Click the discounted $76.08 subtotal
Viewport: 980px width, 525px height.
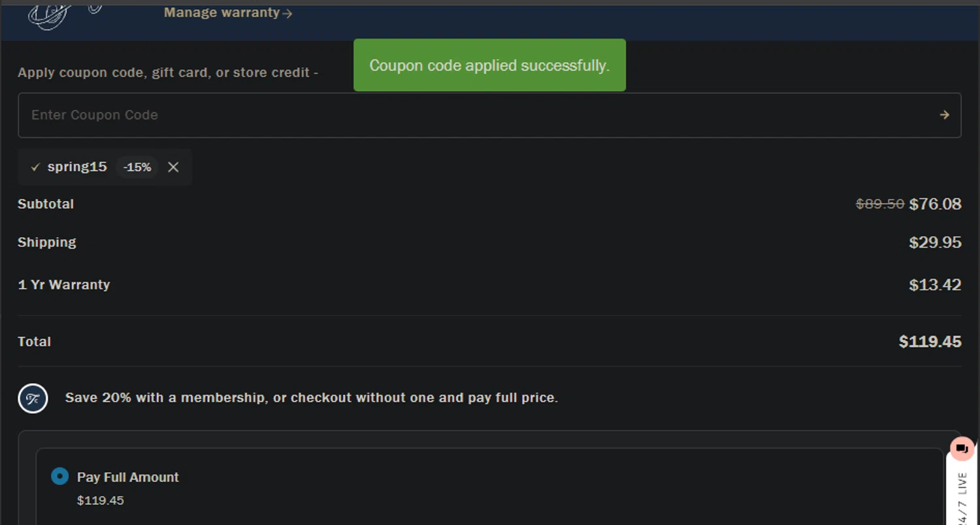935,204
